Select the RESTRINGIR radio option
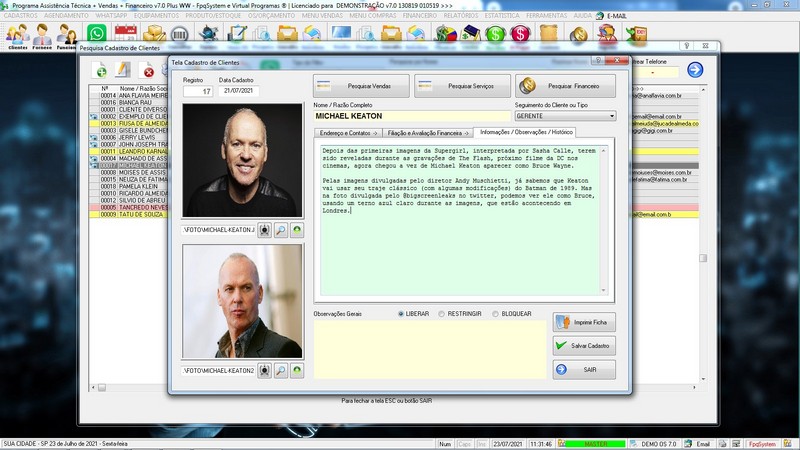Screen dimensions: 800x450 coord(460,314)
